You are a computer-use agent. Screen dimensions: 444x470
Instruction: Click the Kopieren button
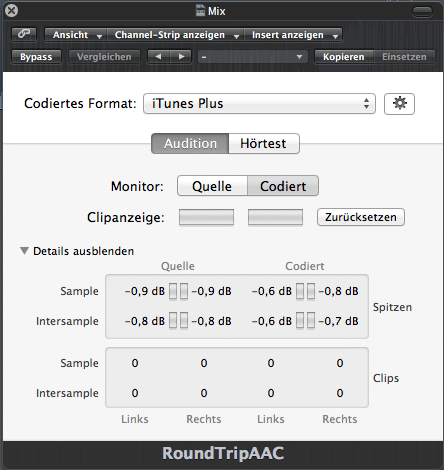coord(344,57)
